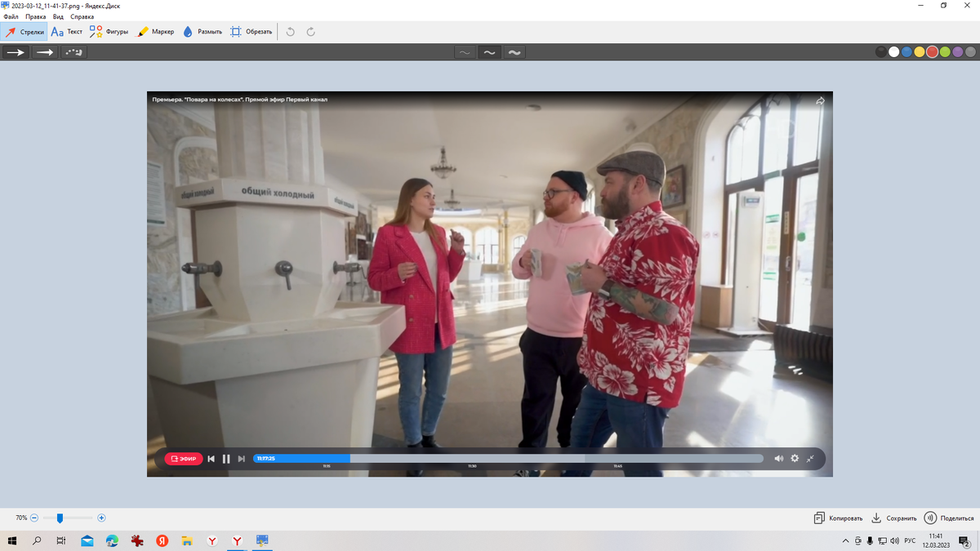Launch Microsoft Edge from the taskbar
Viewport: 980px width, 551px height.
coord(112,541)
